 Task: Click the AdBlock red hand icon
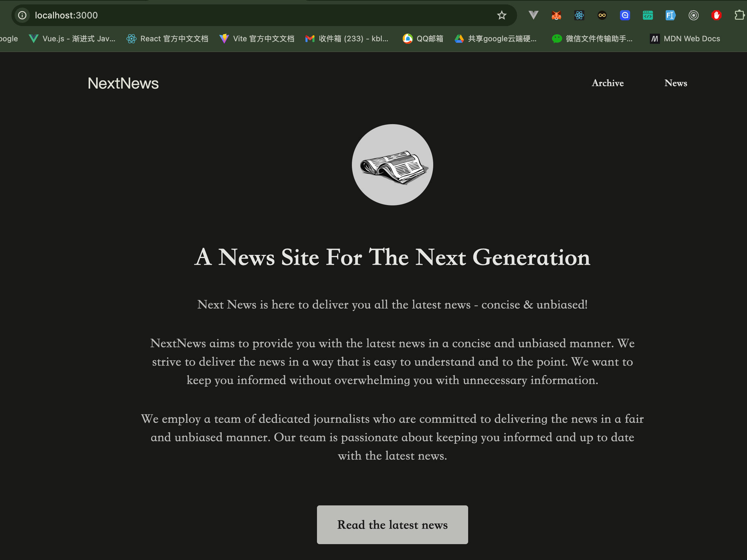pyautogui.click(x=716, y=15)
